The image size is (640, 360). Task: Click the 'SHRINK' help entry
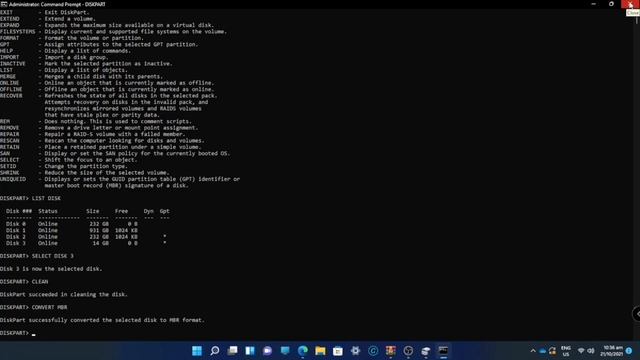[84, 173]
